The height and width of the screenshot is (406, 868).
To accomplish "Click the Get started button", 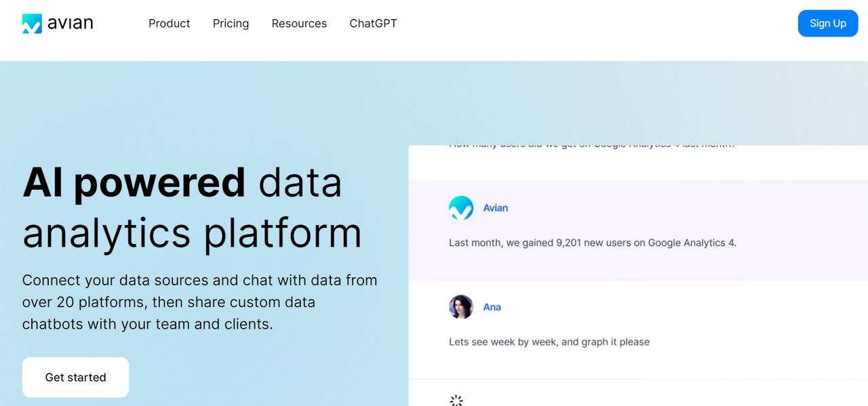I will (76, 378).
